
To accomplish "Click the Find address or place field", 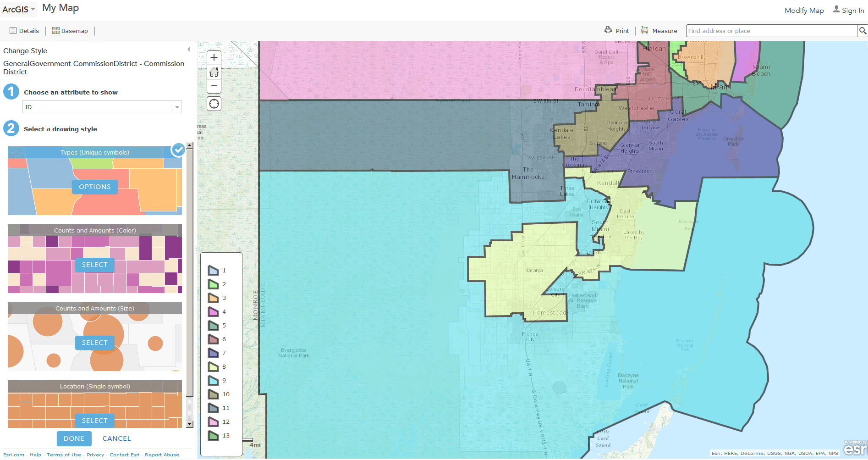I will click(x=771, y=31).
